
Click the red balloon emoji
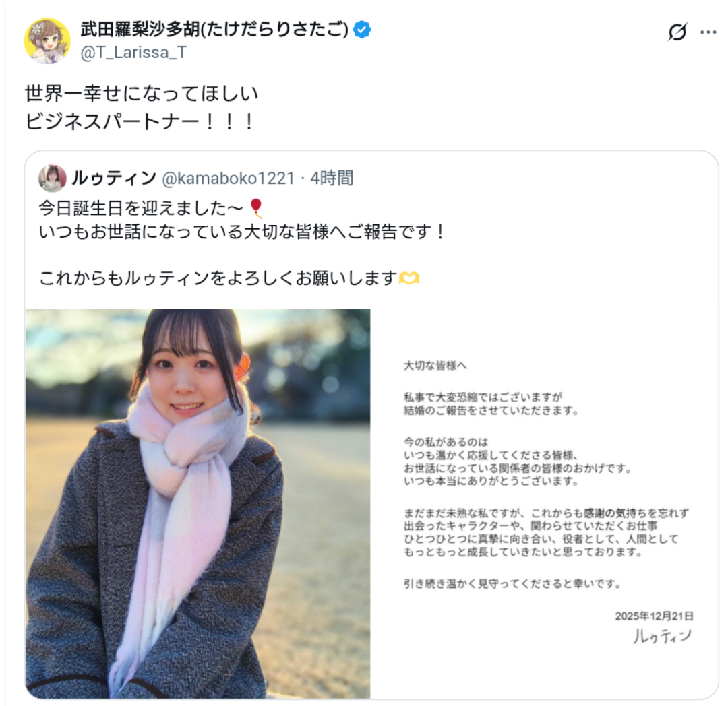point(256,208)
